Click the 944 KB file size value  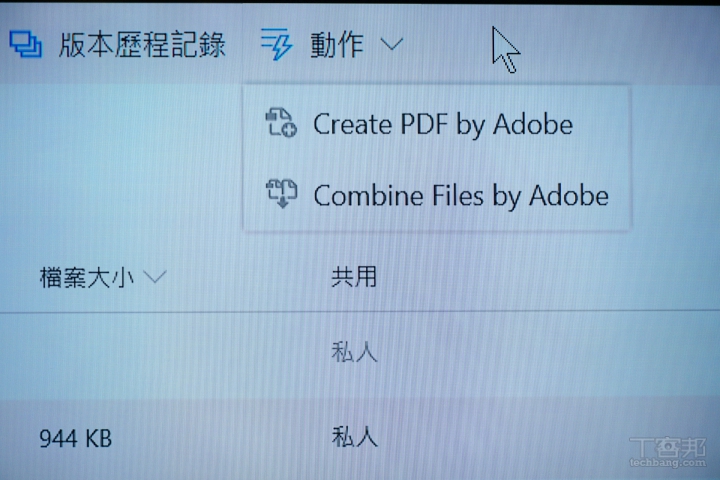[x=76, y=438]
